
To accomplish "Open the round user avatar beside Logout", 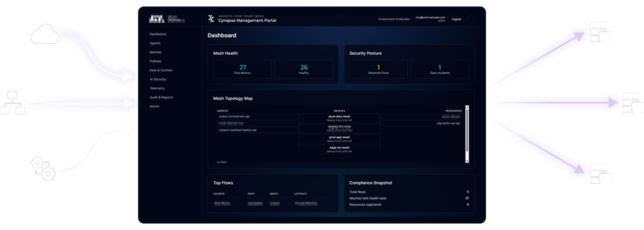I will pyautogui.click(x=471, y=19).
